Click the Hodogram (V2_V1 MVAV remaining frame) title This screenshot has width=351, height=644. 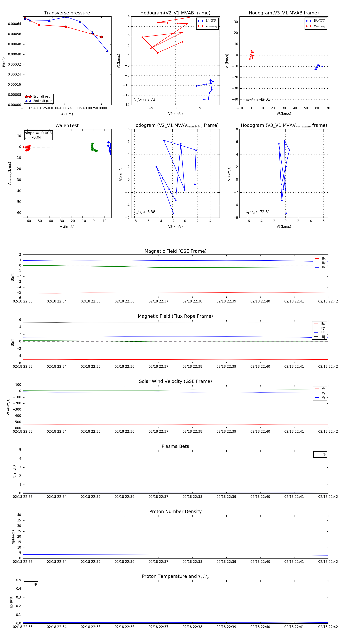point(175,125)
